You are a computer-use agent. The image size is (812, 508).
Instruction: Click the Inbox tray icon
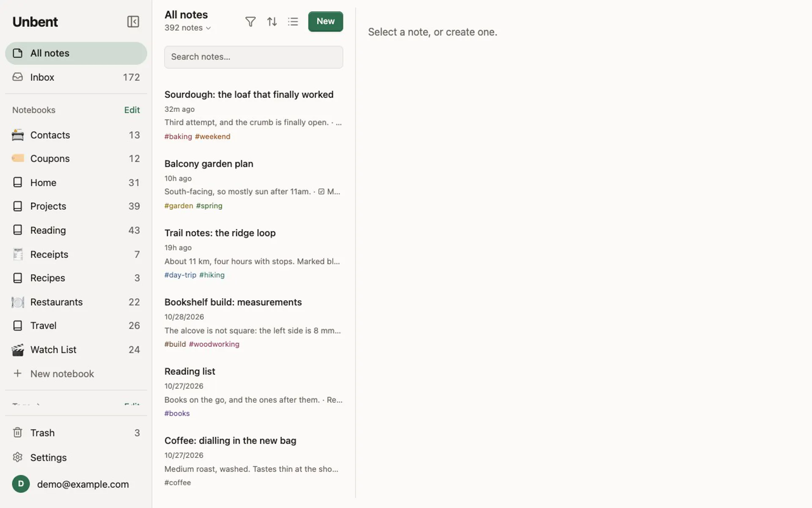click(17, 77)
